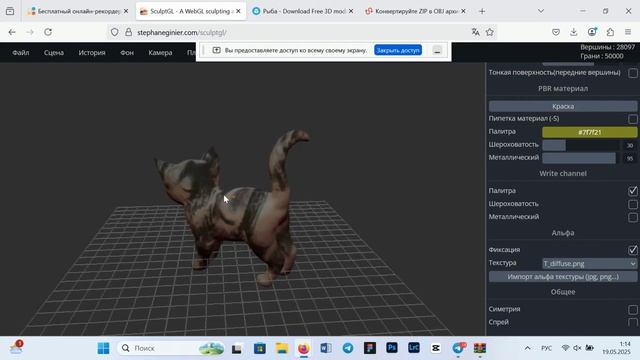Launch Photoshop from the taskbar
Viewport: 640px width, 360px height.
[x=392, y=348]
